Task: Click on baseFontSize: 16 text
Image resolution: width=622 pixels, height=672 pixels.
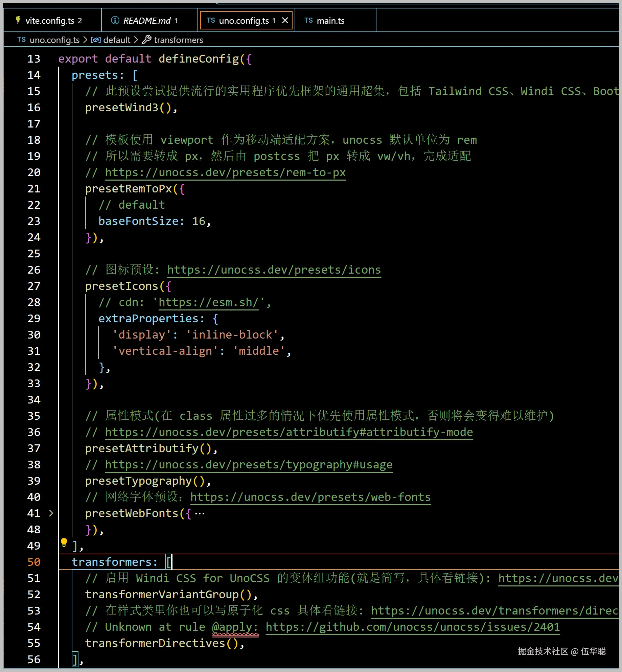Action: [152, 221]
